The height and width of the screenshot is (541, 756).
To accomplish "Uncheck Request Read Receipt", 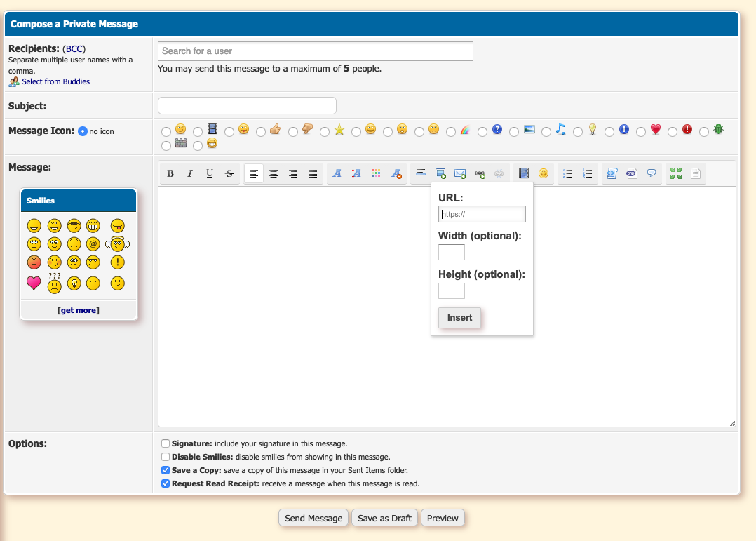I will pos(166,483).
